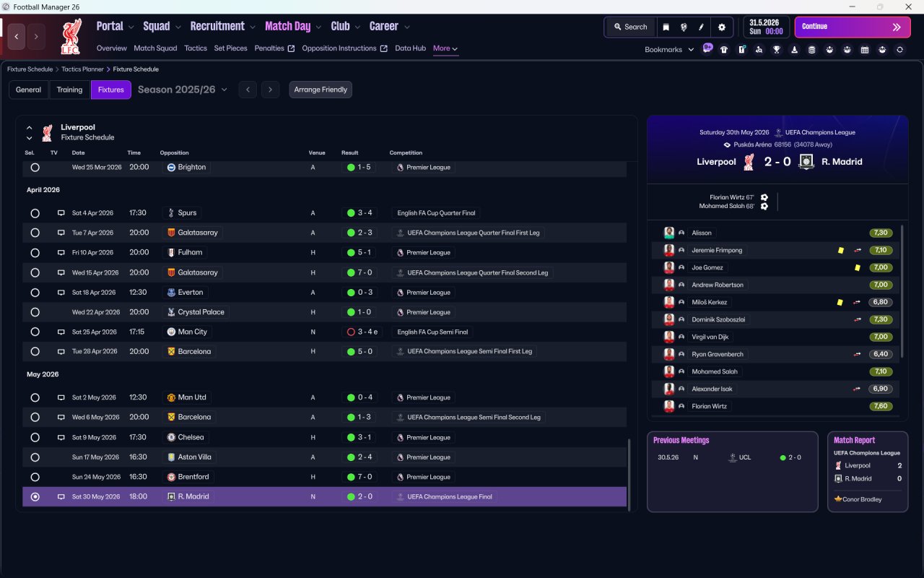This screenshot has height=578, width=924.
Task: Click the previous season arrow
Action: tap(248, 90)
